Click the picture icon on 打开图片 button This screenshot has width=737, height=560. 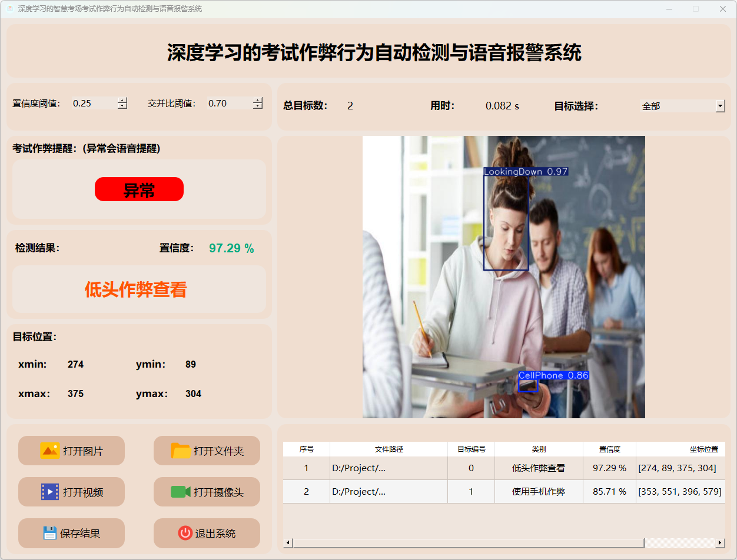49,451
